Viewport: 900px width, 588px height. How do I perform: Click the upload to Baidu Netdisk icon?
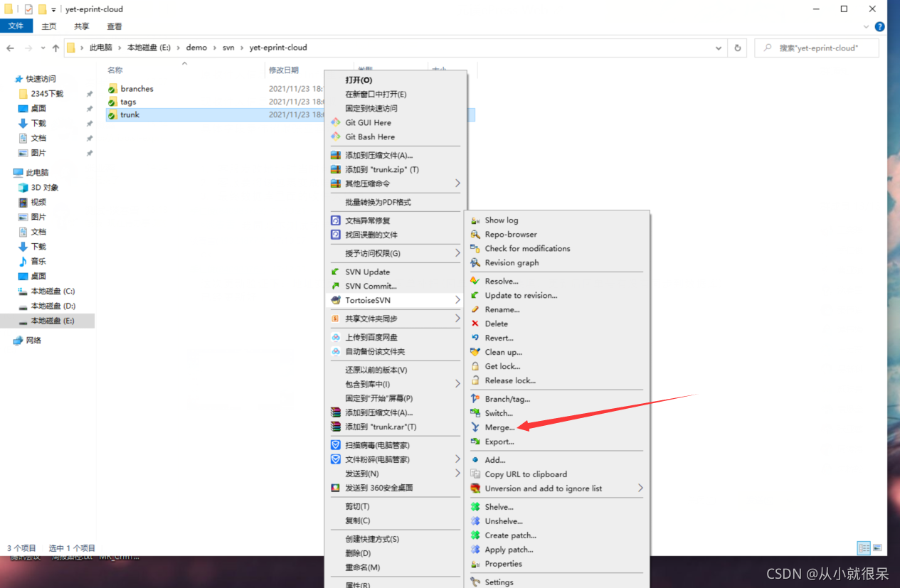[336, 337]
